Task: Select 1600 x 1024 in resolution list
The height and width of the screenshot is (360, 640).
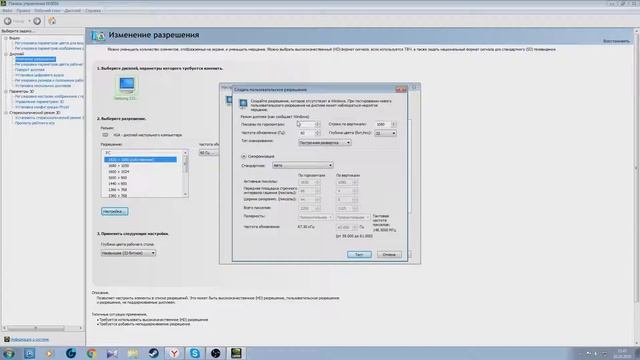Action: tap(118, 172)
